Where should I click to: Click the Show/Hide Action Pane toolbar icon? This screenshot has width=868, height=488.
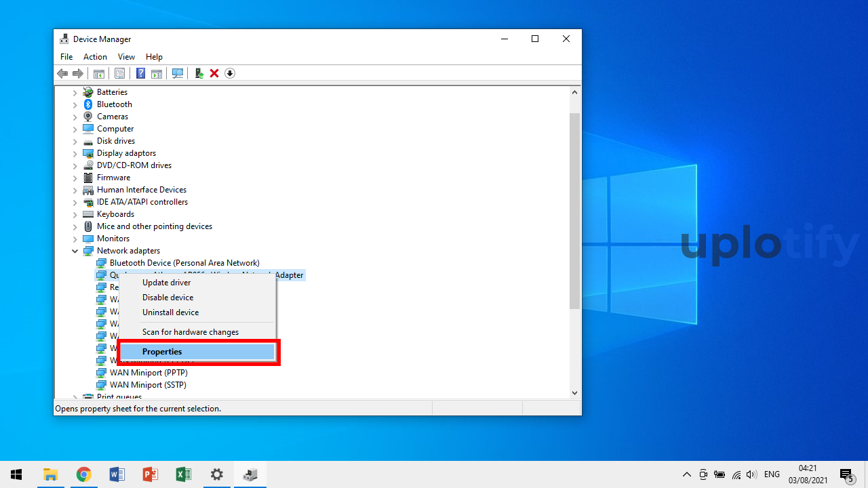click(x=157, y=73)
